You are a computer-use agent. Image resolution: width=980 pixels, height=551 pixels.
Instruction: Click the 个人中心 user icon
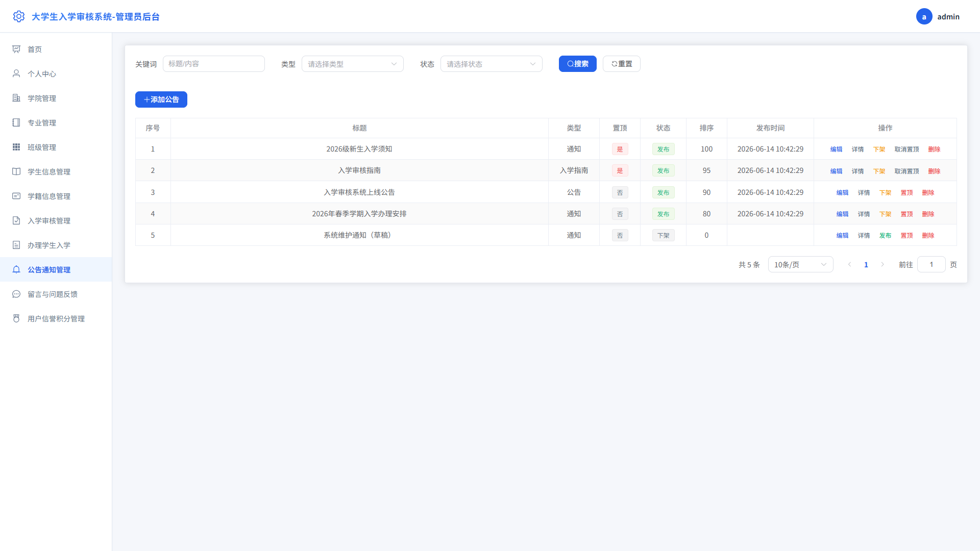(16, 73)
